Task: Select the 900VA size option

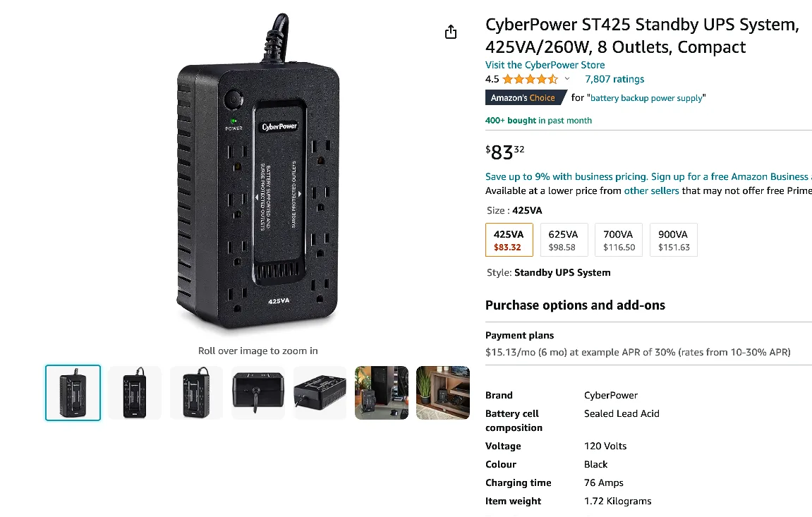Action: coord(673,240)
